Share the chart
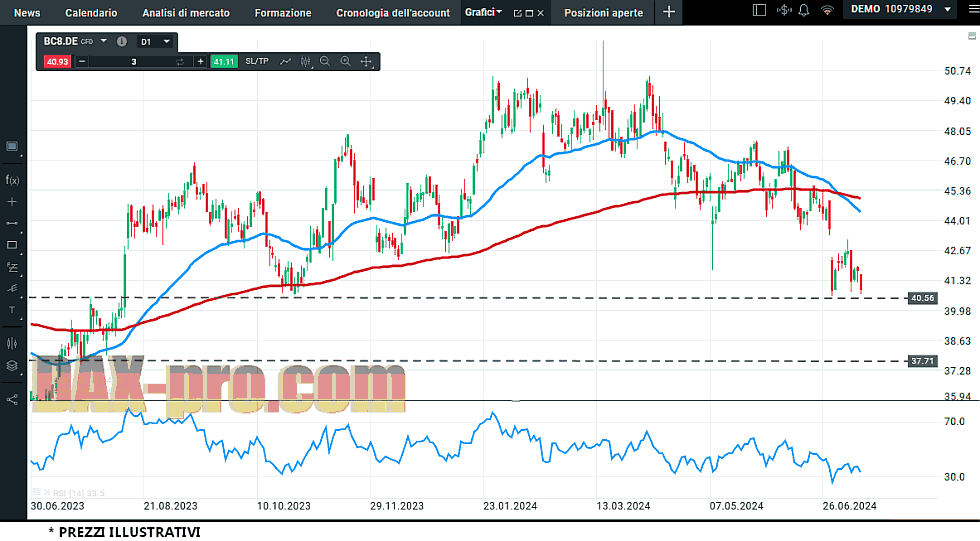Viewport: 980px width, 541px height. point(12,399)
